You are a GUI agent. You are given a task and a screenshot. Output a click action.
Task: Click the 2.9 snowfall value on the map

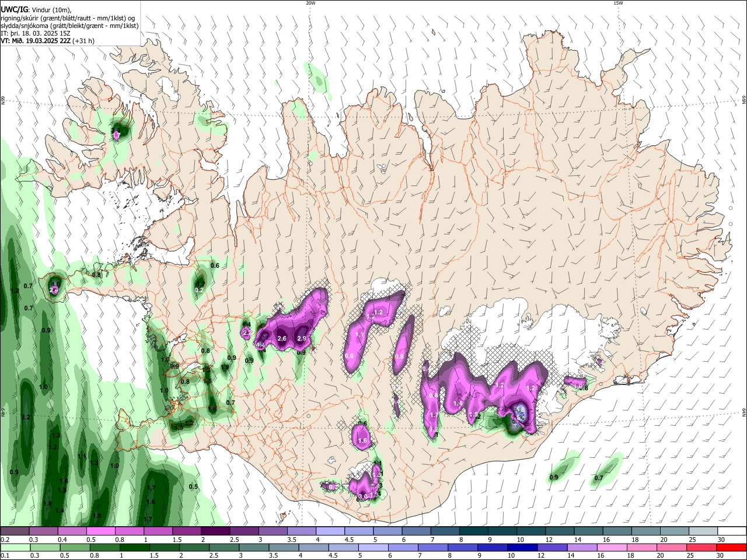click(x=302, y=338)
